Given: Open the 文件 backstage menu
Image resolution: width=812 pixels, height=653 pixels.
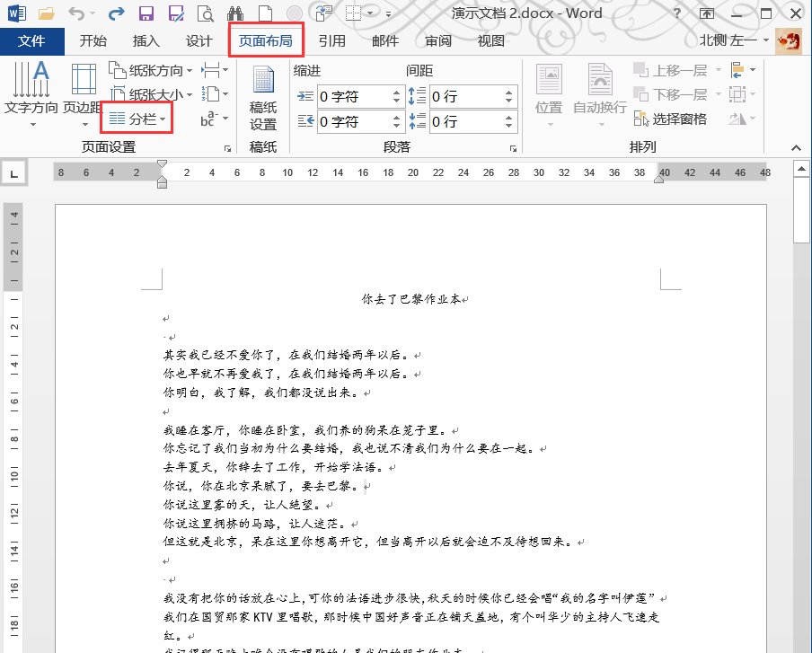Looking at the screenshot, I should coord(31,40).
